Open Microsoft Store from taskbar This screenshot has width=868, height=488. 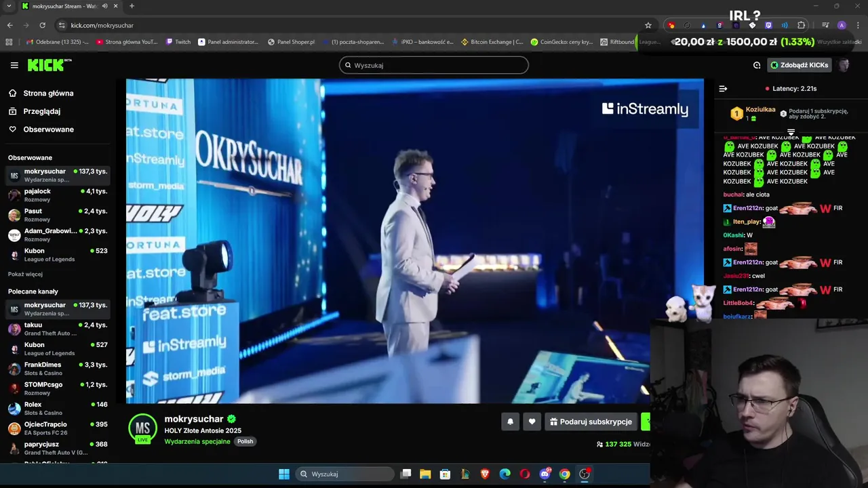click(445, 474)
